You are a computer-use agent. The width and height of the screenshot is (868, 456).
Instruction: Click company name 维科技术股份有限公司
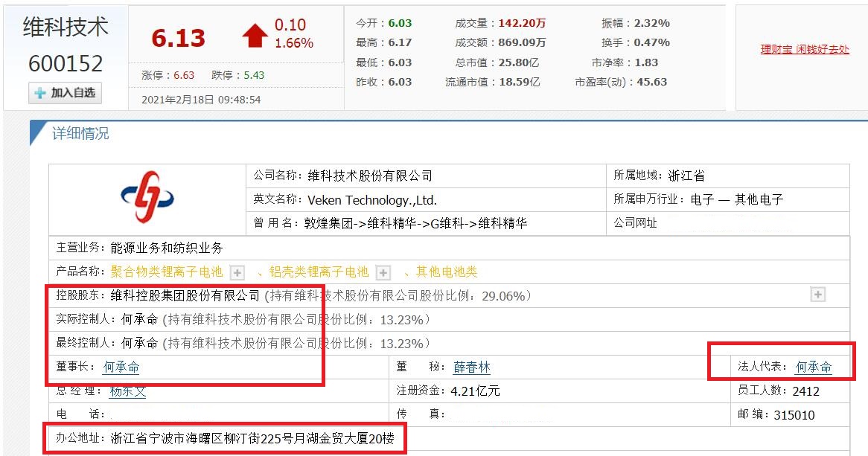point(370,176)
